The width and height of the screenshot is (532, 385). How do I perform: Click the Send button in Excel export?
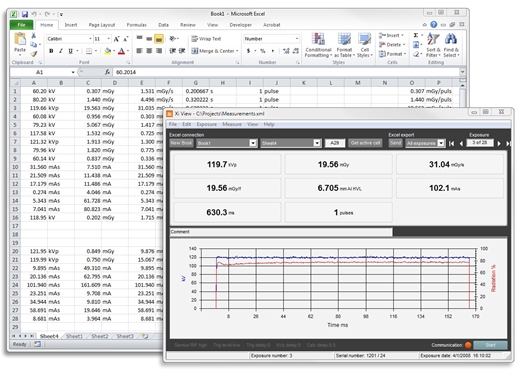pos(395,143)
